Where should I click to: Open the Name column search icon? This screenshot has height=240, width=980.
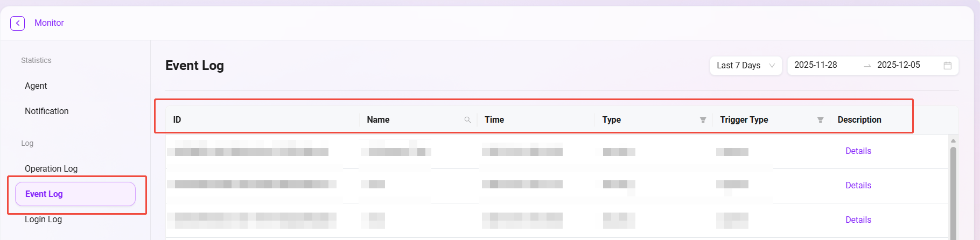[467, 120]
